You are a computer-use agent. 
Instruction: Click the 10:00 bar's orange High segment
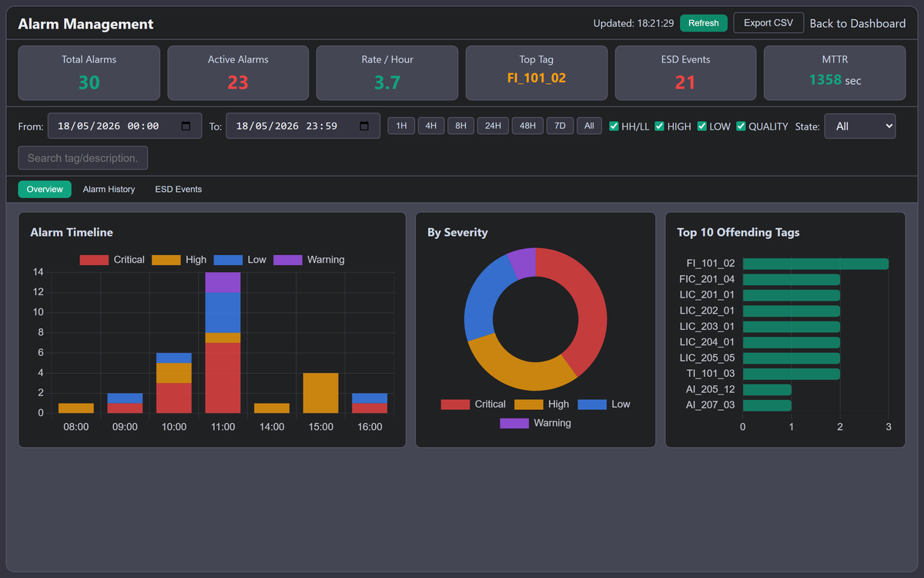pyautogui.click(x=174, y=373)
